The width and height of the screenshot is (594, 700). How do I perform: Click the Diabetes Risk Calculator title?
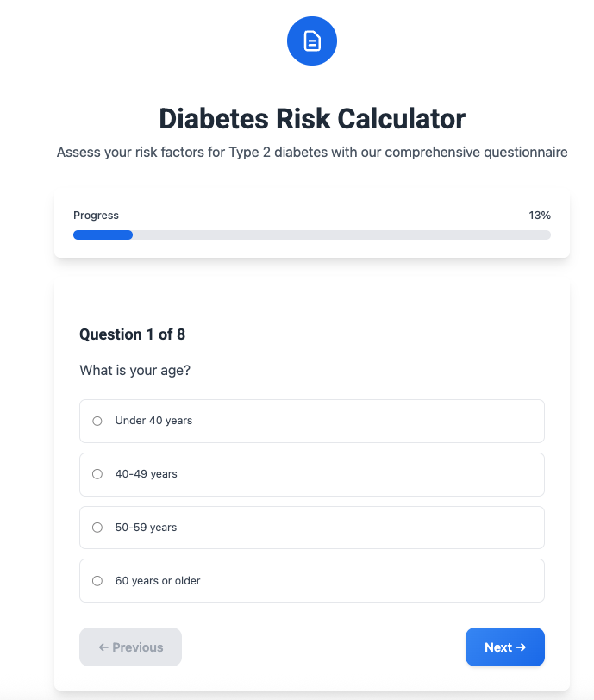(311, 118)
